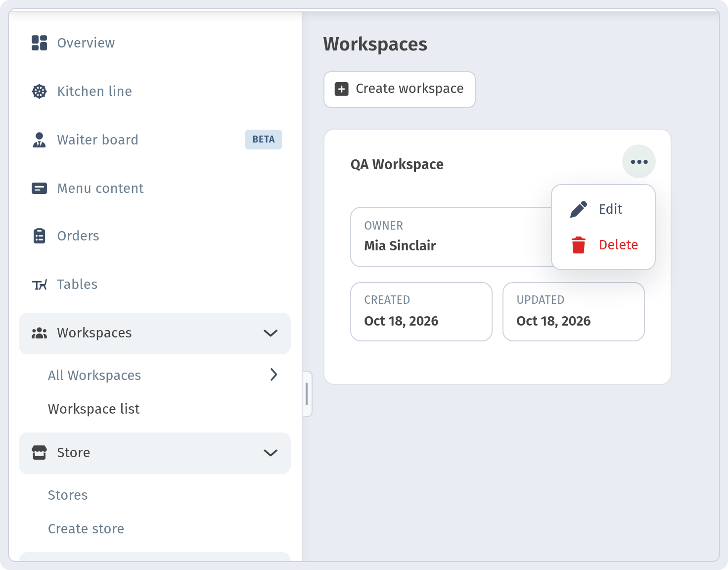The image size is (728, 570).
Task: Select All Workspaces in the sidebar
Action: coord(94,376)
